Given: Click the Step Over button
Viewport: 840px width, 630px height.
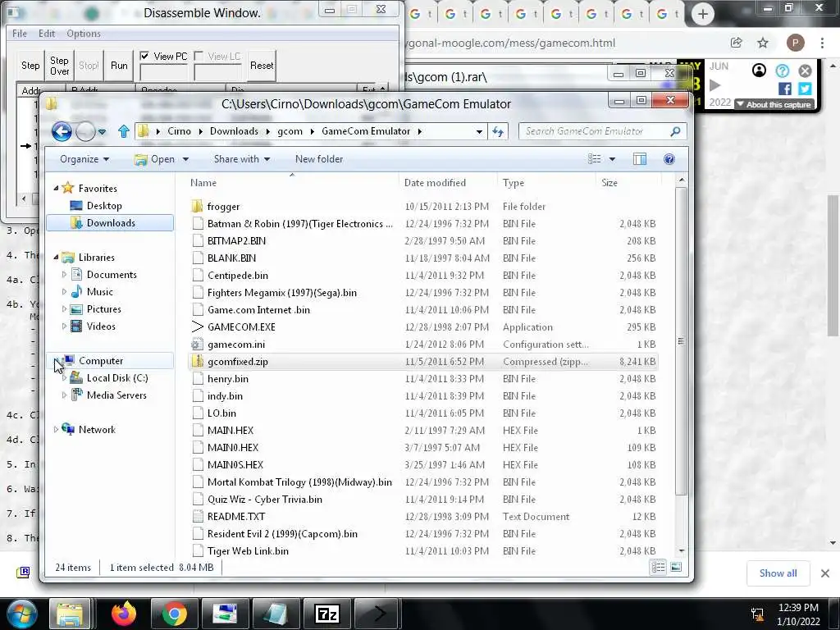Looking at the screenshot, I should click(x=59, y=66).
